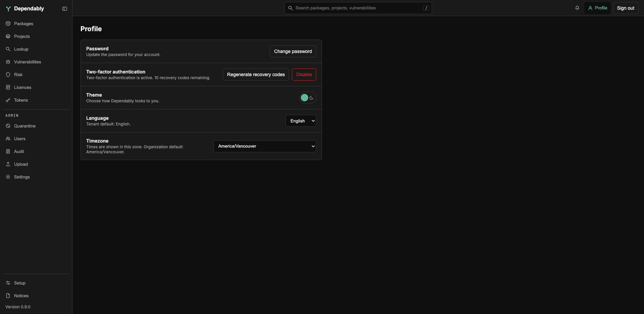
Task: Open Packages in the sidebar
Action: (x=36, y=23)
